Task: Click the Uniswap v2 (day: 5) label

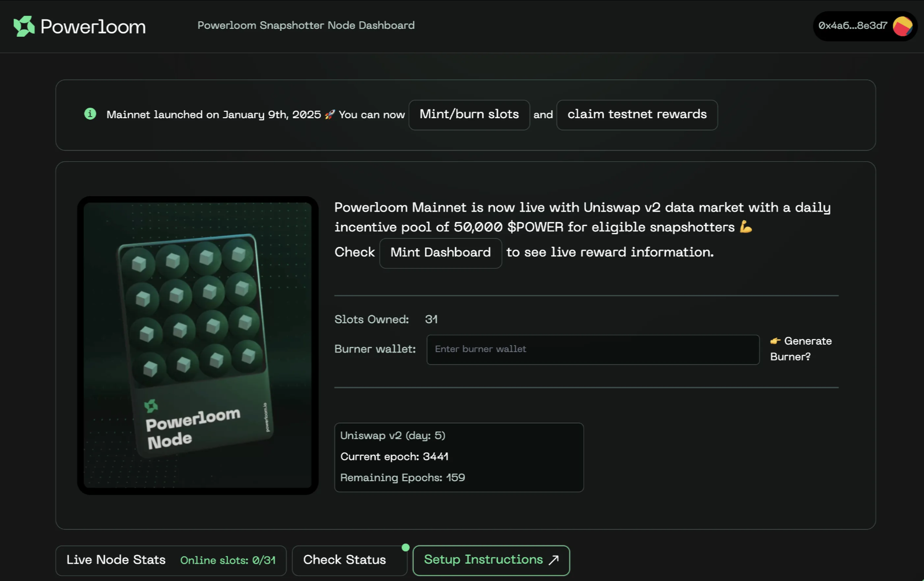Action: [392, 436]
